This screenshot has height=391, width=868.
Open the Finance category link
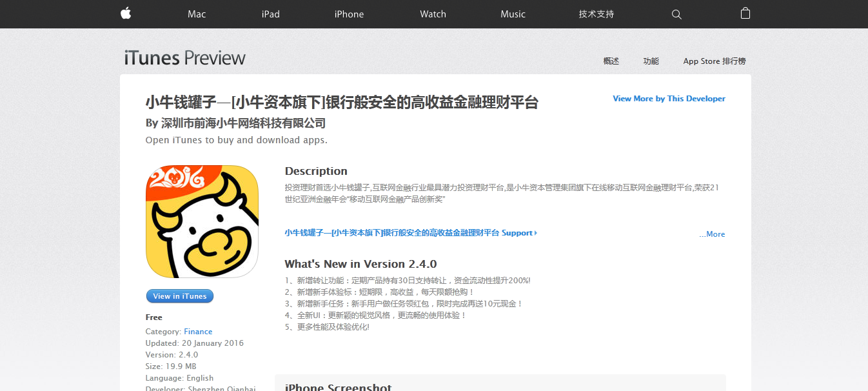click(198, 332)
